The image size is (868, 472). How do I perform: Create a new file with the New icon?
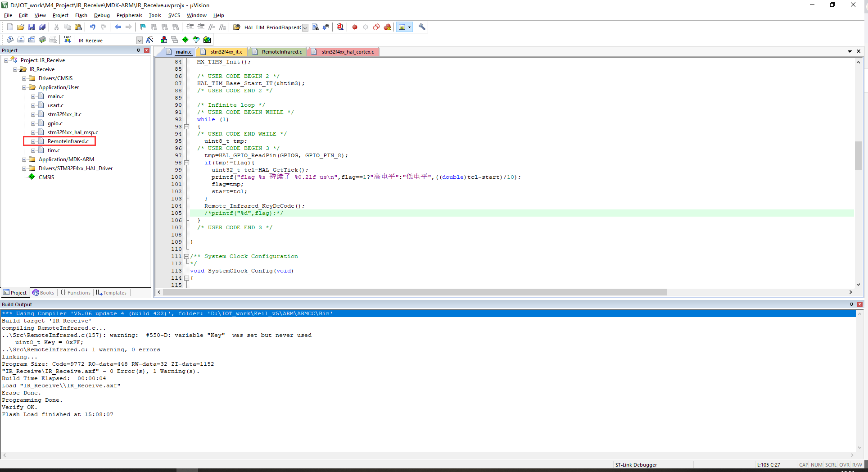click(10, 27)
